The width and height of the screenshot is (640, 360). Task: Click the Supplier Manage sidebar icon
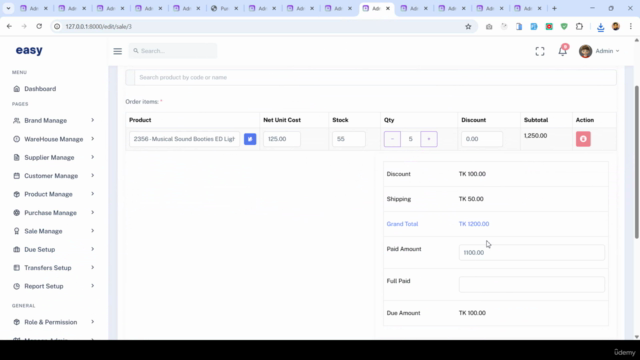coord(16,158)
